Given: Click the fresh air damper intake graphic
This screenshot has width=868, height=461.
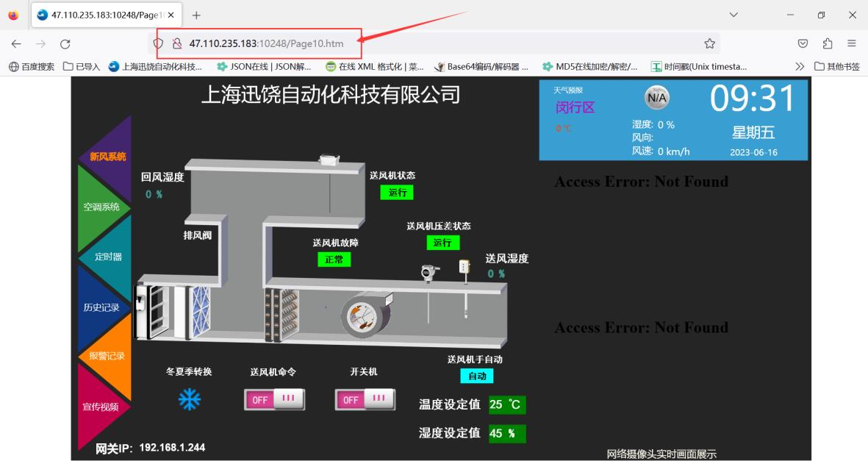Looking at the screenshot, I should click(152, 312).
